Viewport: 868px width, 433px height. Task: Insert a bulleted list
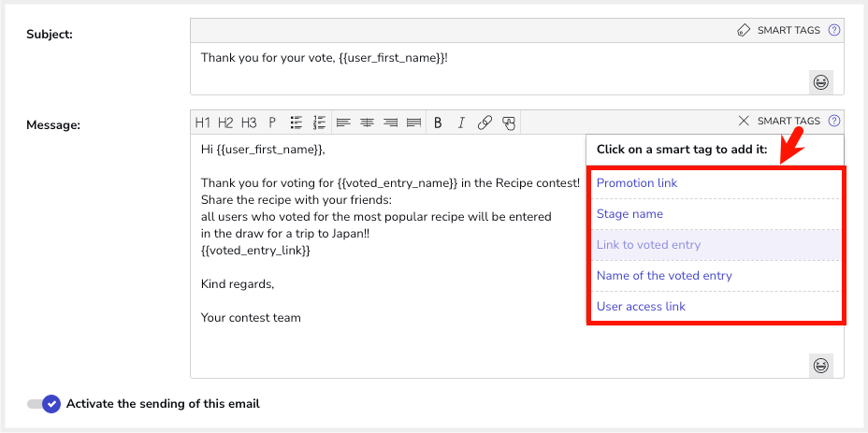[297, 123]
